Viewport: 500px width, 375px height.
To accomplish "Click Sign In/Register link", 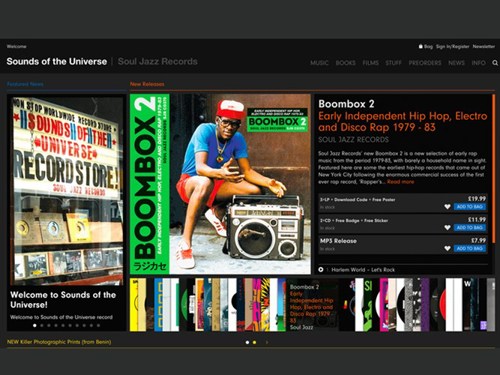I will pos(452,46).
